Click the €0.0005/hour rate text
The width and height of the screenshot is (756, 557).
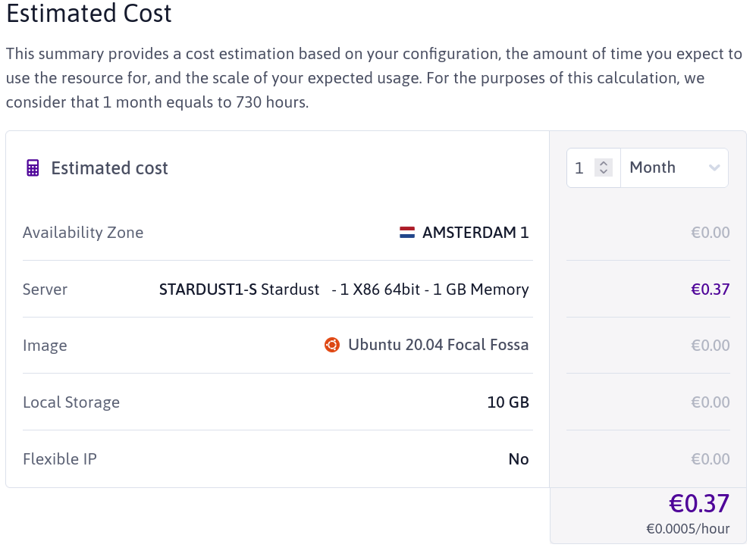(x=687, y=528)
